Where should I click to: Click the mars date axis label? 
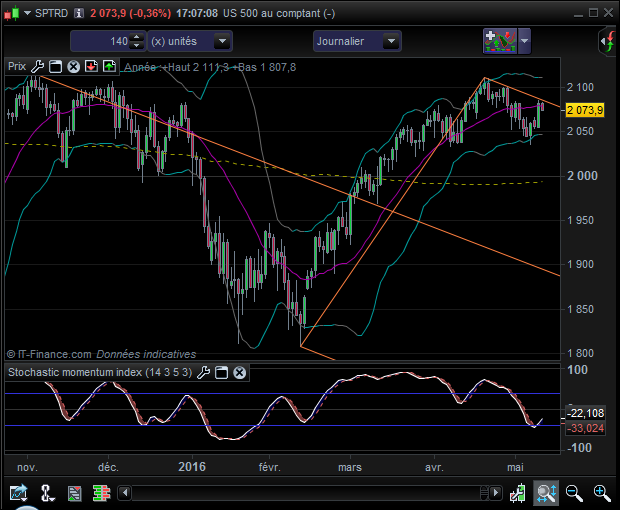point(350,467)
